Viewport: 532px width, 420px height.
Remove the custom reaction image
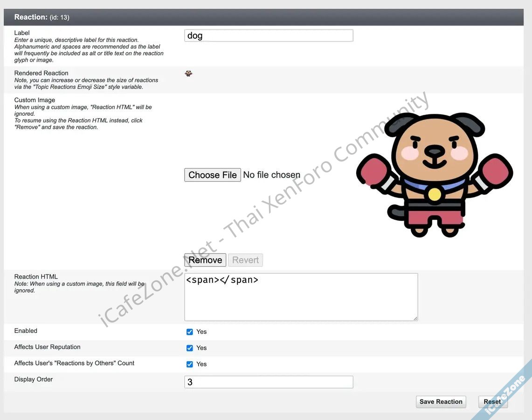coord(205,260)
